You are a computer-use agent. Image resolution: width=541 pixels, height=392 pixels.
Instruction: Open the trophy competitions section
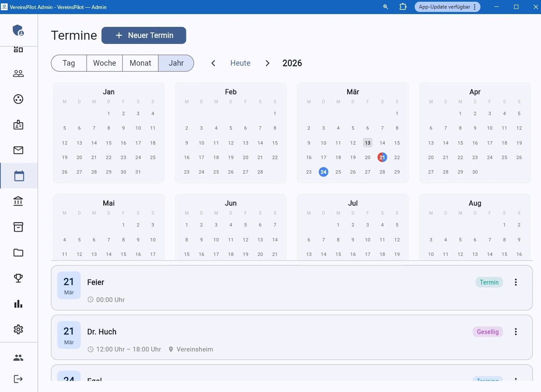pyautogui.click(x=18, y=278)
